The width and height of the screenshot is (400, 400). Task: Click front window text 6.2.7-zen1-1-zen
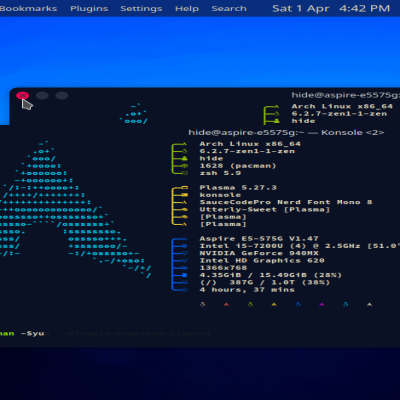247,151
